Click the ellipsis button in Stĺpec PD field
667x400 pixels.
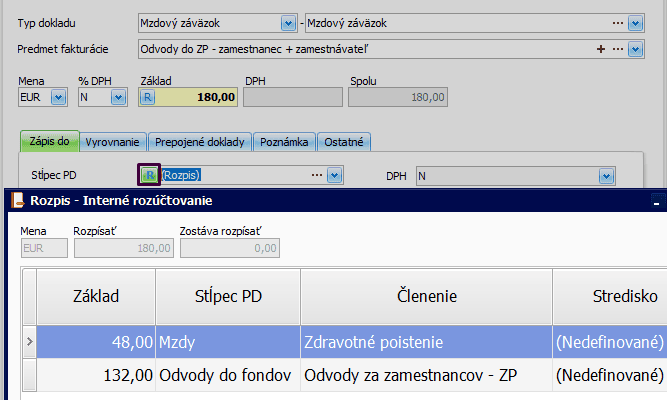(317, 176)
